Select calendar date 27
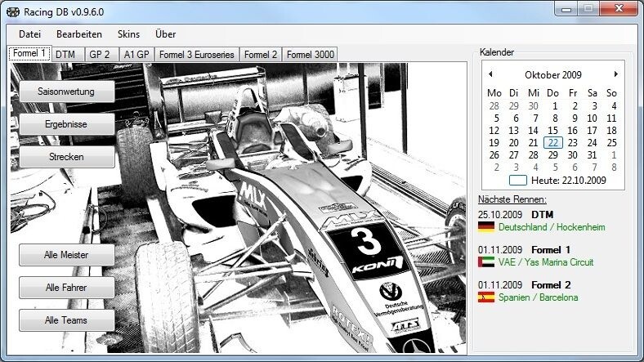 point(513,155)
